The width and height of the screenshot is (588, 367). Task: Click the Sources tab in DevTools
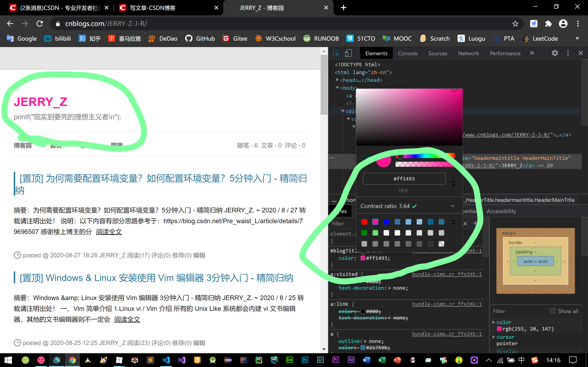point(437,53)
